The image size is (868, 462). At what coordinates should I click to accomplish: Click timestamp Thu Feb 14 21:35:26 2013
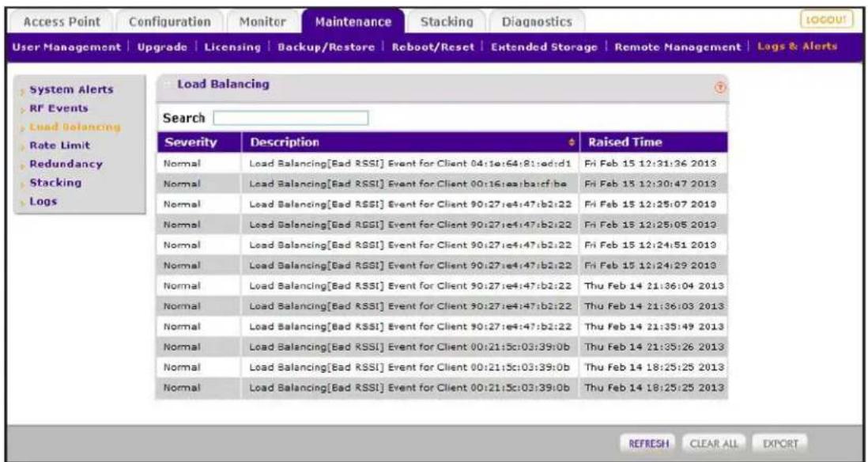(655, 347)
